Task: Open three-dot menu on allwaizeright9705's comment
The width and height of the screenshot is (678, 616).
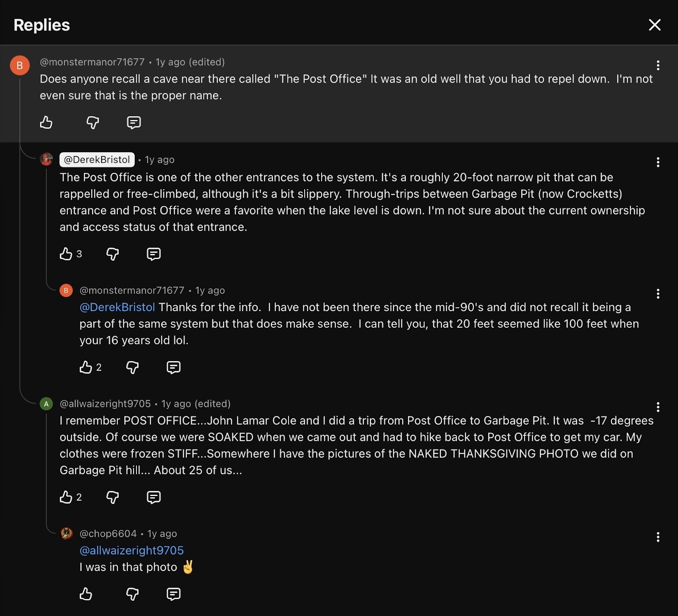Action: [x=658, y=407]
